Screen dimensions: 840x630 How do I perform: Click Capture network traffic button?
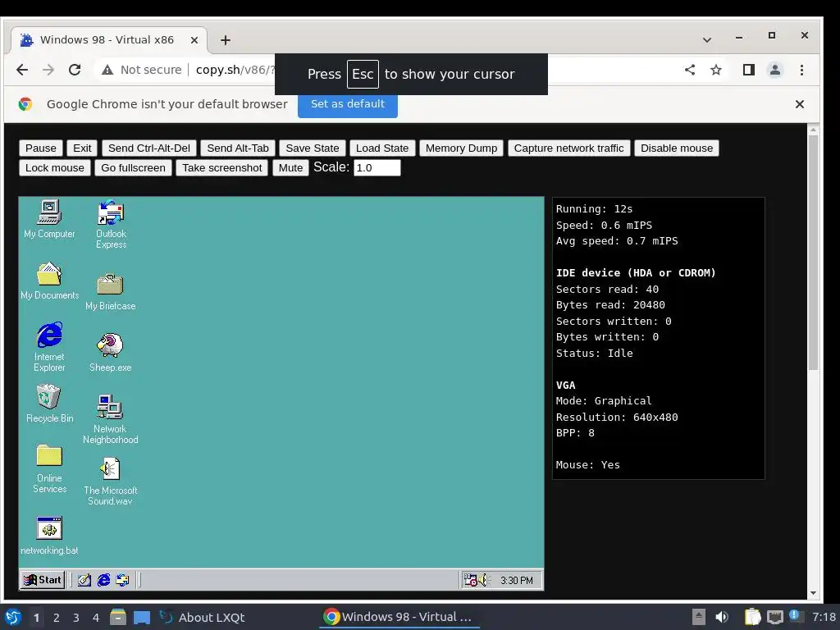[569, 148]
